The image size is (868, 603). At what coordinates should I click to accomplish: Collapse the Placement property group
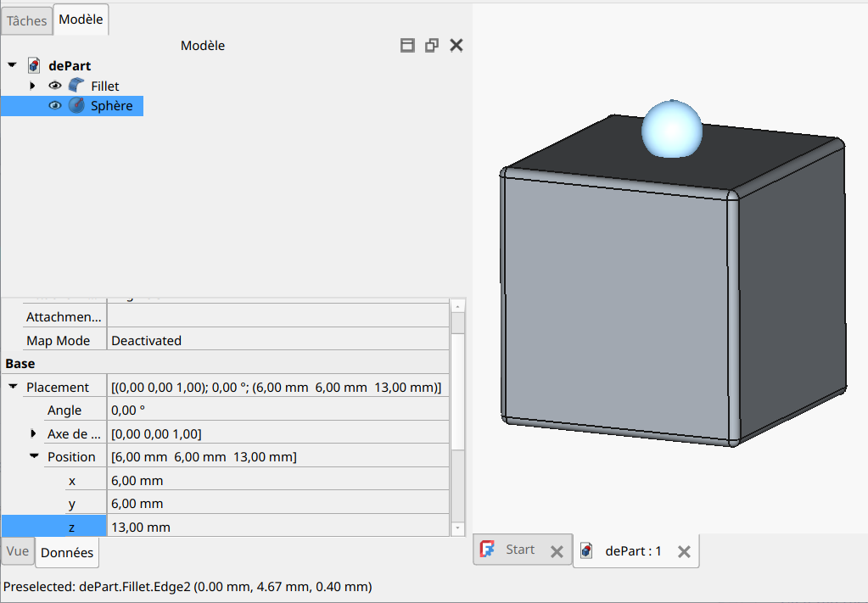[13, 387]
